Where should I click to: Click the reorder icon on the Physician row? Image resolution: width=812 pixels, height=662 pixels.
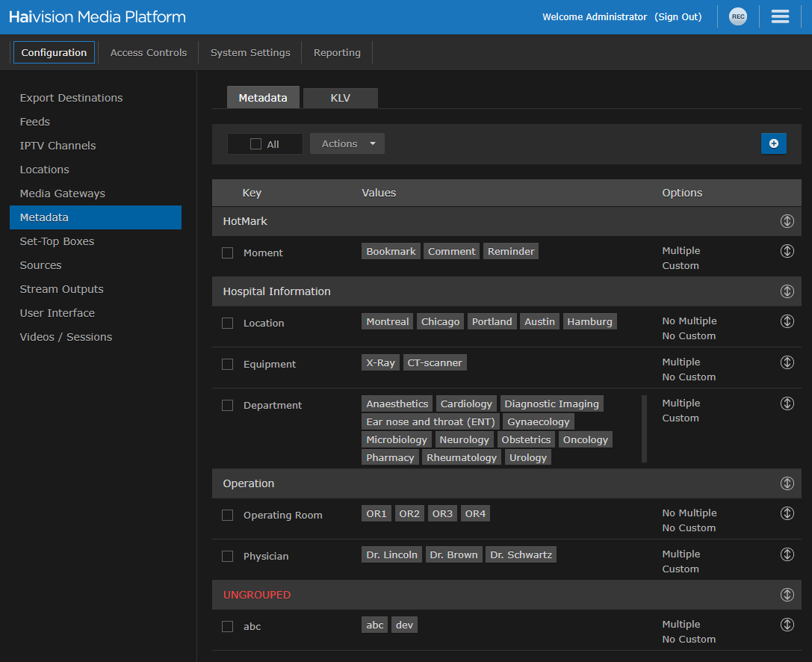click(787, 554)
